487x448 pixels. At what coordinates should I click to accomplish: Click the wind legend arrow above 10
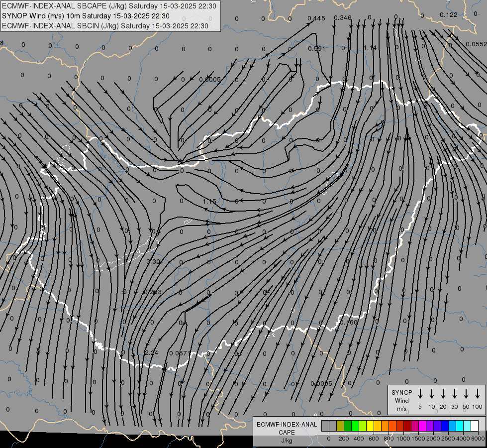tap(431, 394)
